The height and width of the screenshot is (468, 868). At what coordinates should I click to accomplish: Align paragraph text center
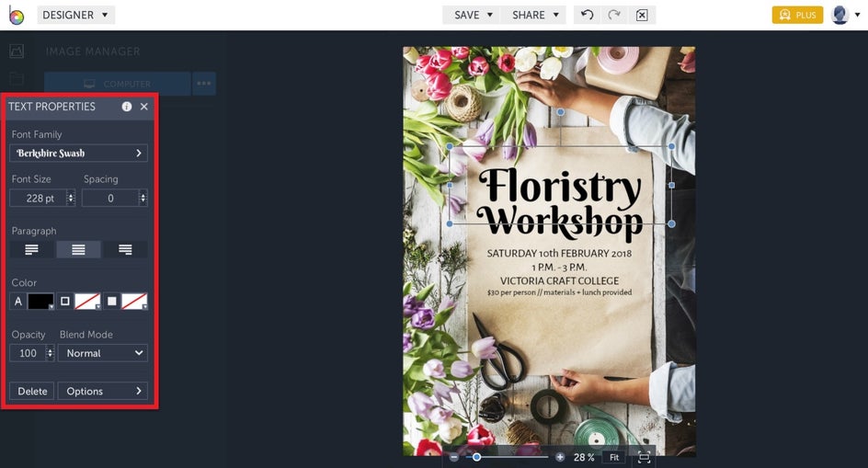tap(78, 249)
